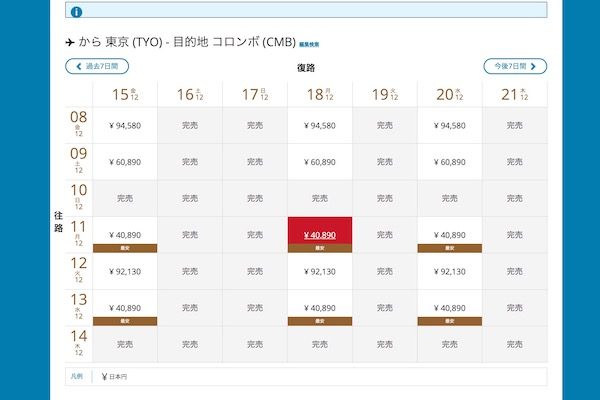Click the outbound date row label 08
This screenshot has width=600, height=400.
pyautogui.click(x=78, y=123)
